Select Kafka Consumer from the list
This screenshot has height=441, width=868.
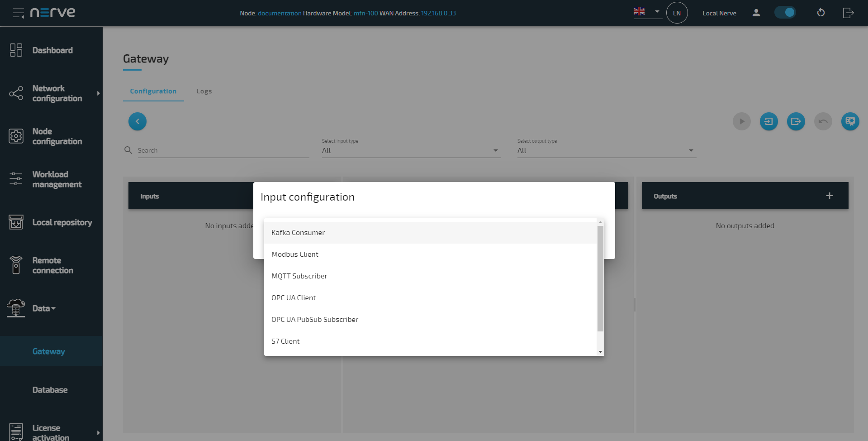point(298,233)
